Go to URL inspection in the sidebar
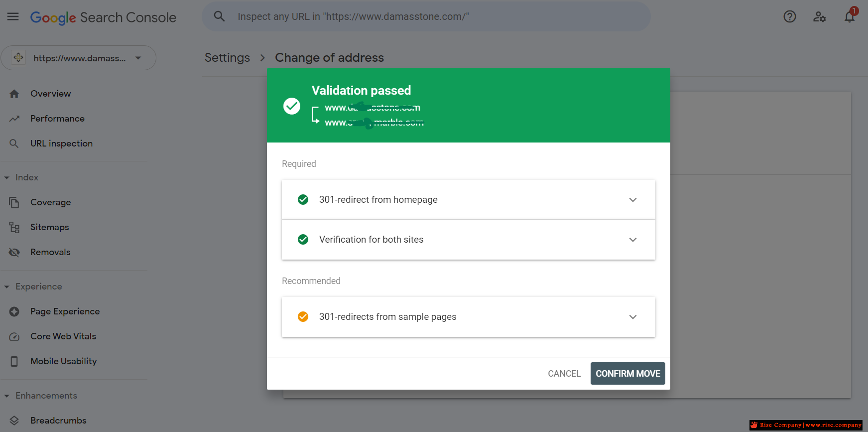Viewport: 868px width, 432px height. click(x=61, y=144)
